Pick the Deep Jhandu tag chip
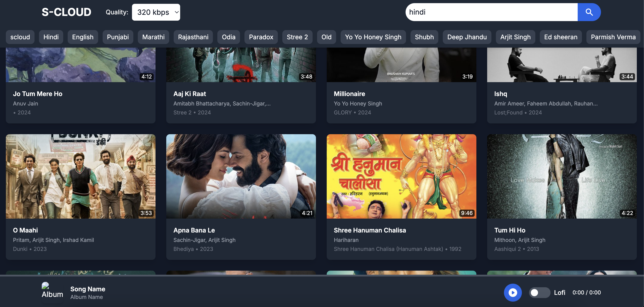This screenshot has width=644, height=307. pos(467,37)
